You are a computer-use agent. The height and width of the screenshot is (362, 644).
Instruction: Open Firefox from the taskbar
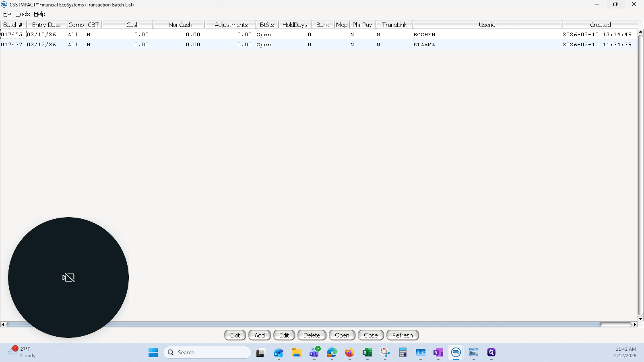pyautogui.click(x=349, y=352)
